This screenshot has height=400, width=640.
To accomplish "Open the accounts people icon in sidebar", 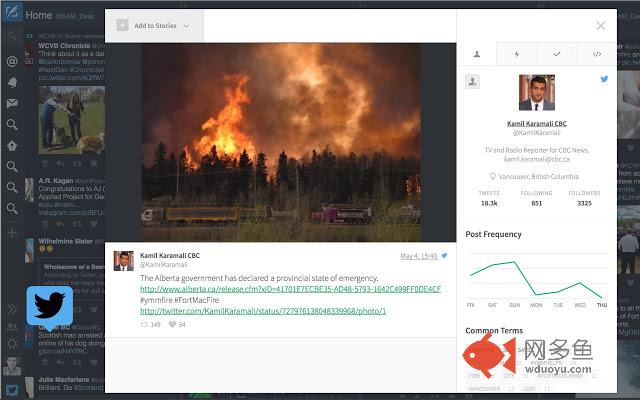I will (12, 327).
